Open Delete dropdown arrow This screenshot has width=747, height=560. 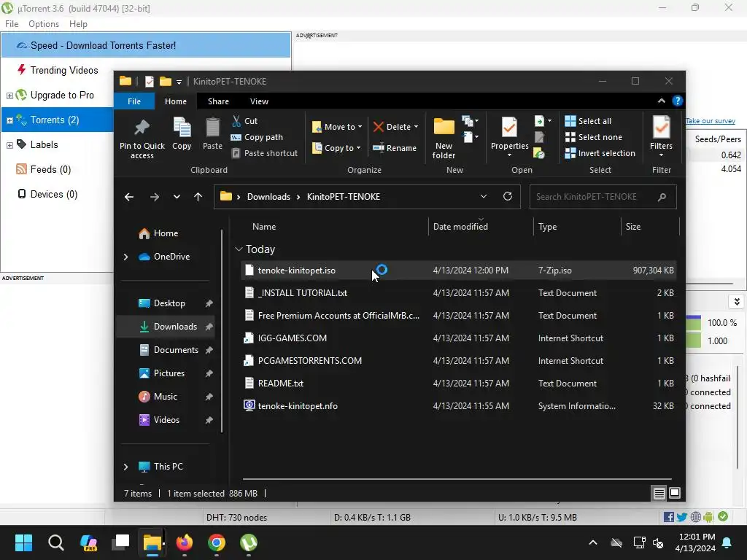pyautogui.click(x=416, y=127)
